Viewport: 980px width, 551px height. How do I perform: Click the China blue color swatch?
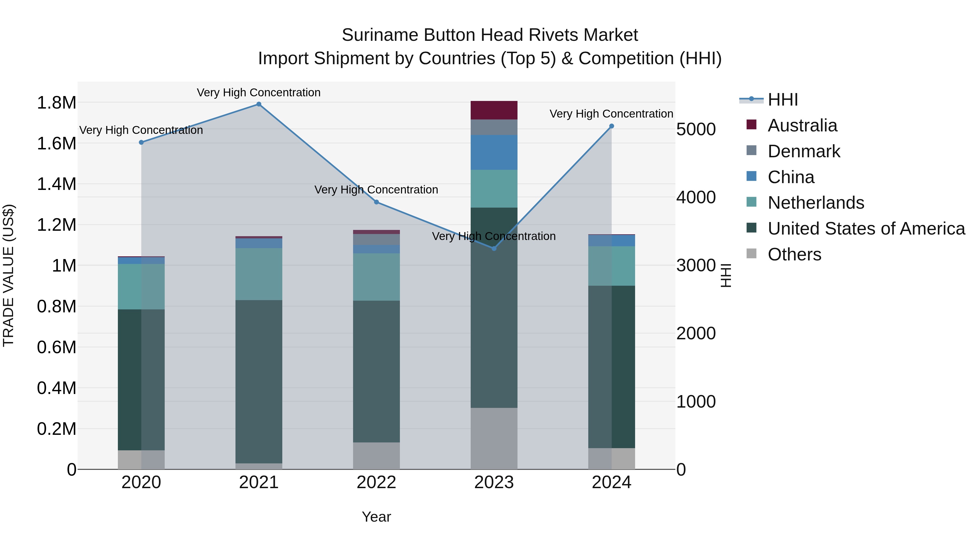click(751, 176)
